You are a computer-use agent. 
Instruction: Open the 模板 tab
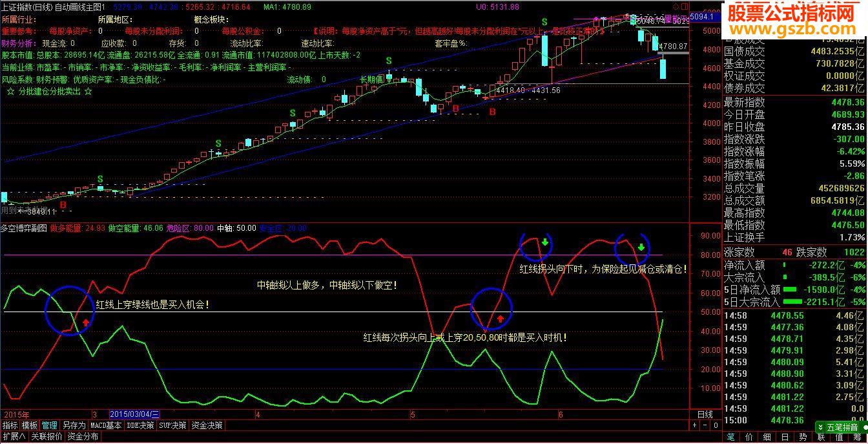(x=30, y=425)
